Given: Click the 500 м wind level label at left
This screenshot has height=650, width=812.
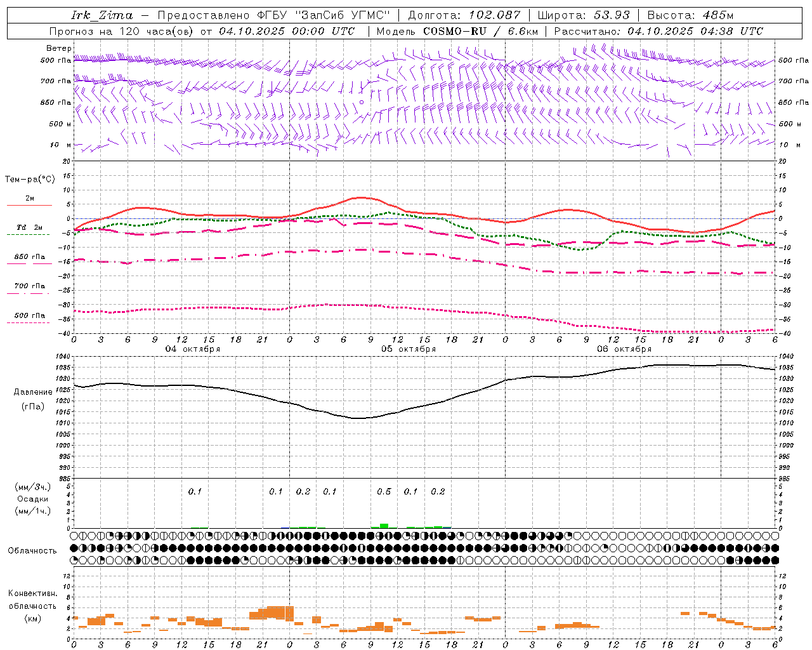Looking at the screenshot, I should pos(60,124).
